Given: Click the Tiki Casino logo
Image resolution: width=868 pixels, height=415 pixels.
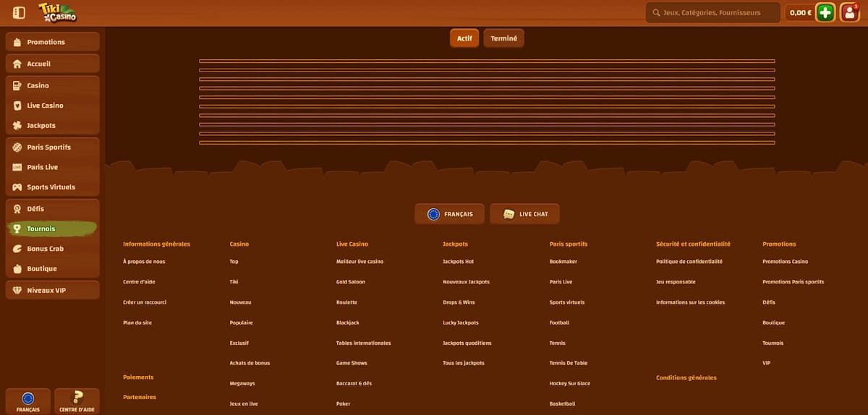Looking at the screenshot, I should tap(57, 12).
